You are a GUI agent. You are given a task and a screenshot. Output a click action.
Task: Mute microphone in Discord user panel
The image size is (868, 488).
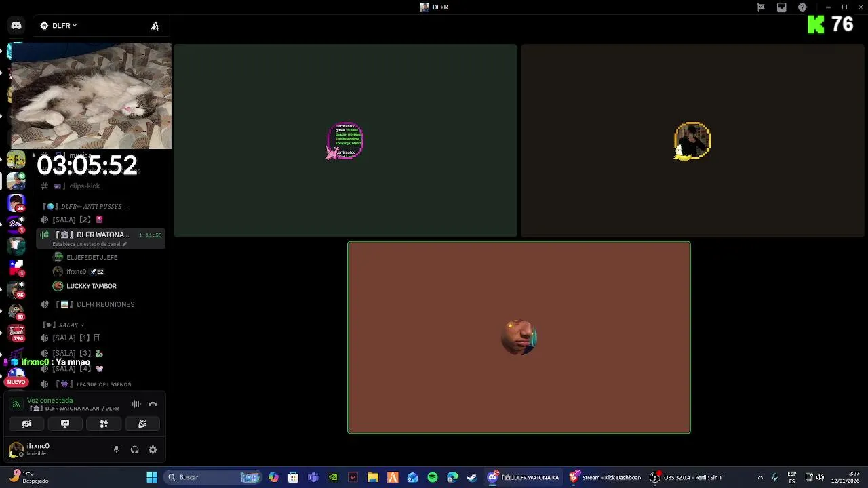pyautogui.click(x=116, y=449)
